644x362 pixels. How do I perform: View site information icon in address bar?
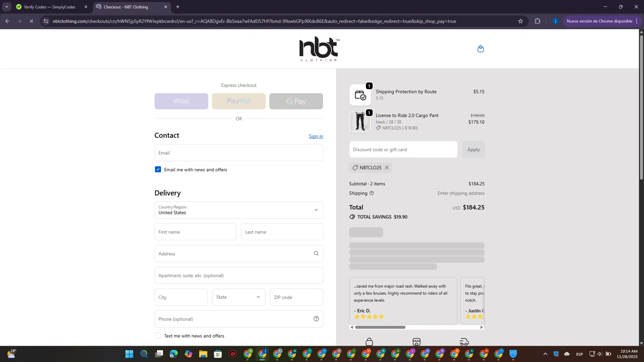pyautogui.click(x=46, y=21)
